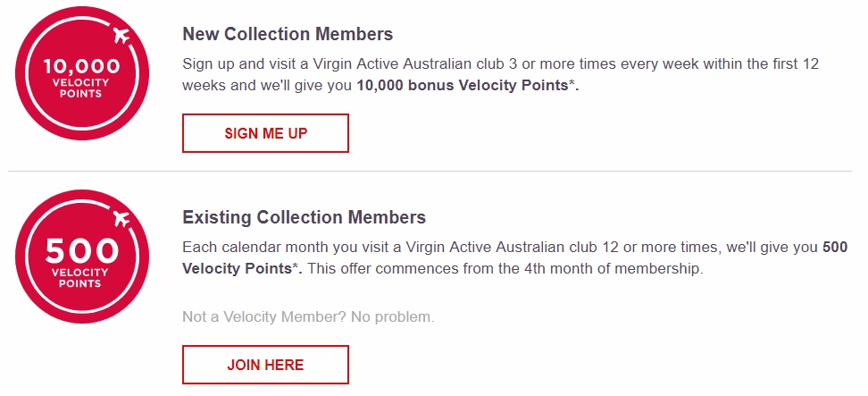Click the 'Sign up and visit' description paragraph
868x396 pixels.
[500, 75]
